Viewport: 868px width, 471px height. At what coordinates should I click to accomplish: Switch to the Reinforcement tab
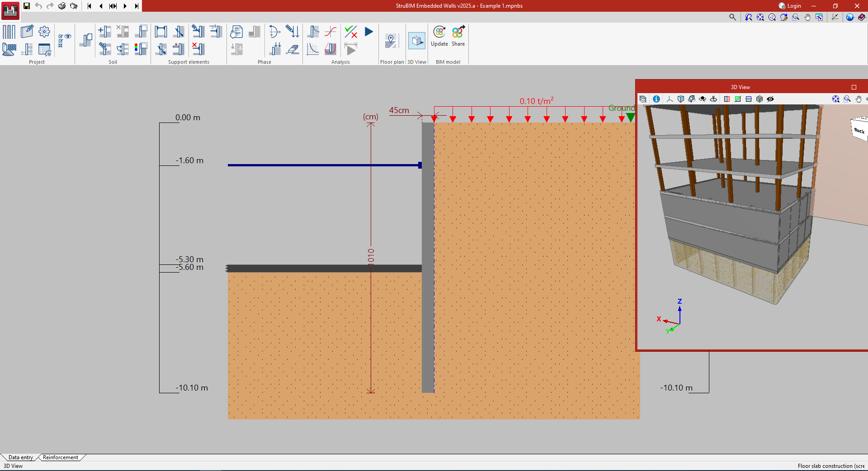coord(61,457)
